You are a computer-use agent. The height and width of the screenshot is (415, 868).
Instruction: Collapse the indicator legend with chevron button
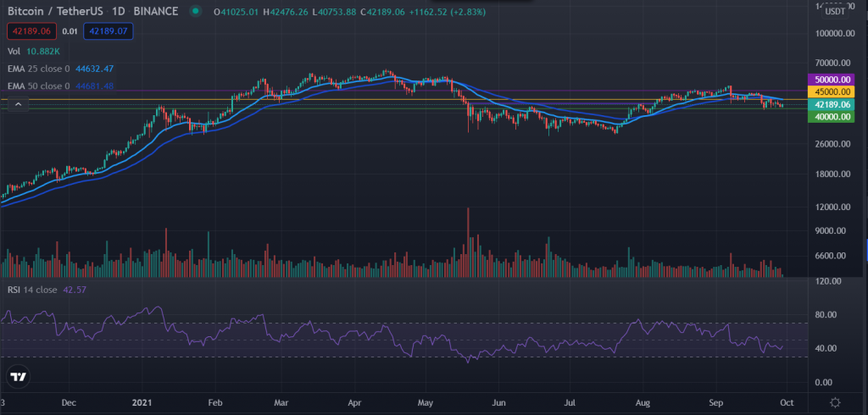[19, 104]
